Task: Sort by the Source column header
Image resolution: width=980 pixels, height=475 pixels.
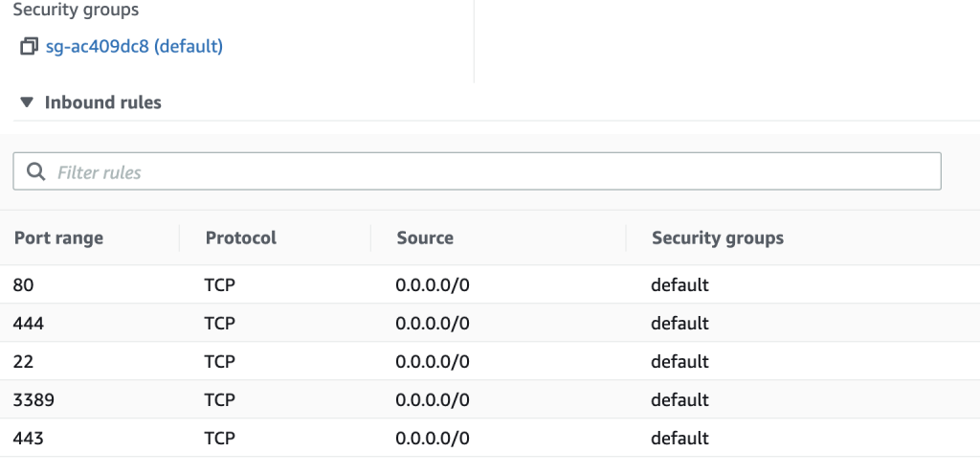Action: click(425, 237)
